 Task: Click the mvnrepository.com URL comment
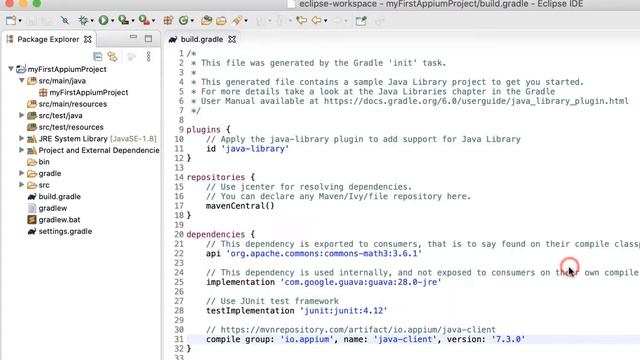(x=358, y=329)
